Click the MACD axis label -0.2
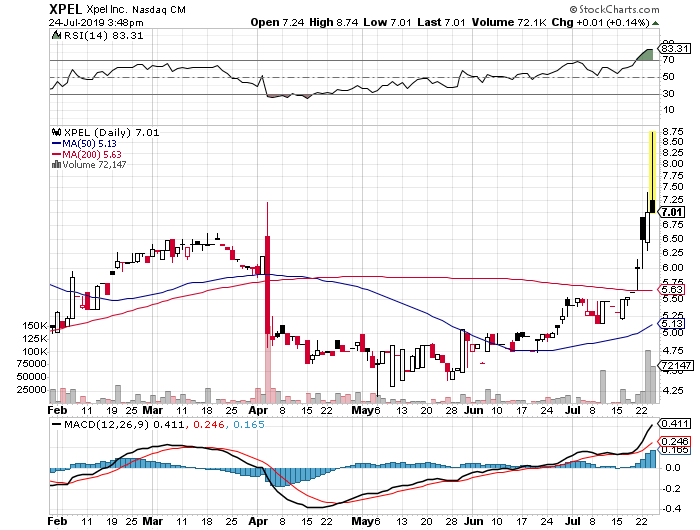 672,488
